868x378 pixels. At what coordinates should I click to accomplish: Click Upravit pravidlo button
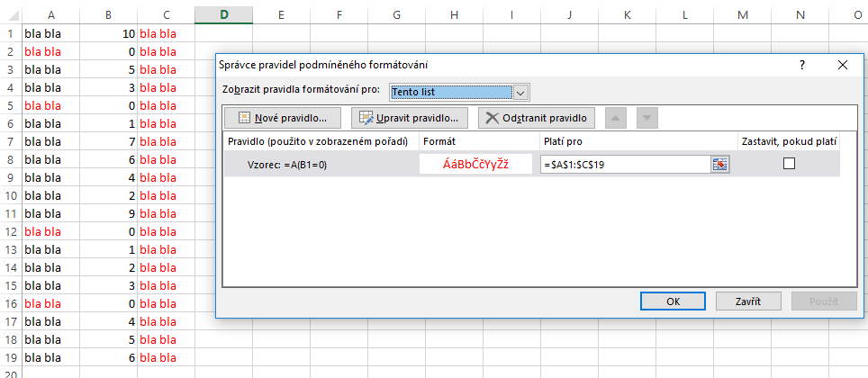[410, 118]
